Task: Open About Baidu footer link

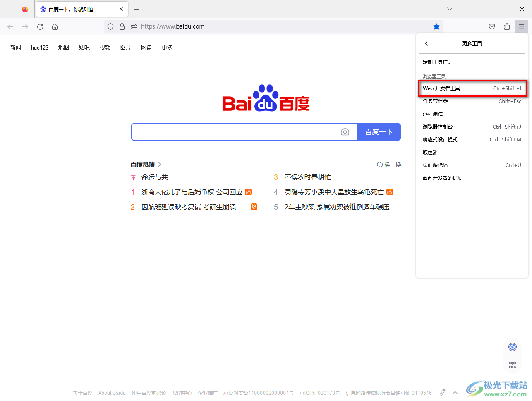Action: pos(112,393)
